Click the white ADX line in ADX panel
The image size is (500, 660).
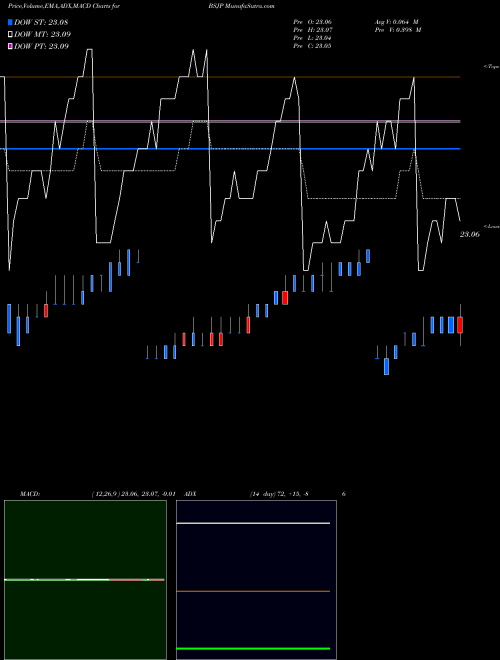(253, 523)
